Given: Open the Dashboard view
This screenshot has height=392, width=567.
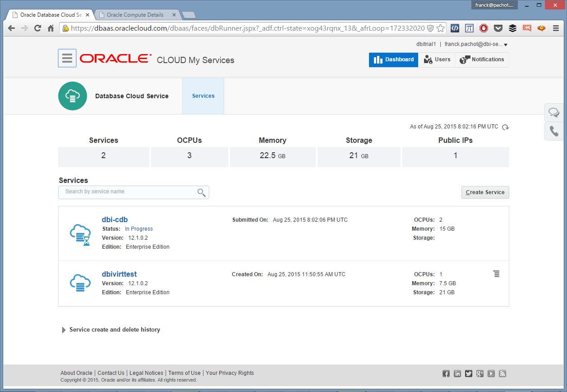Looking at the screenshot, I should 394,59.
